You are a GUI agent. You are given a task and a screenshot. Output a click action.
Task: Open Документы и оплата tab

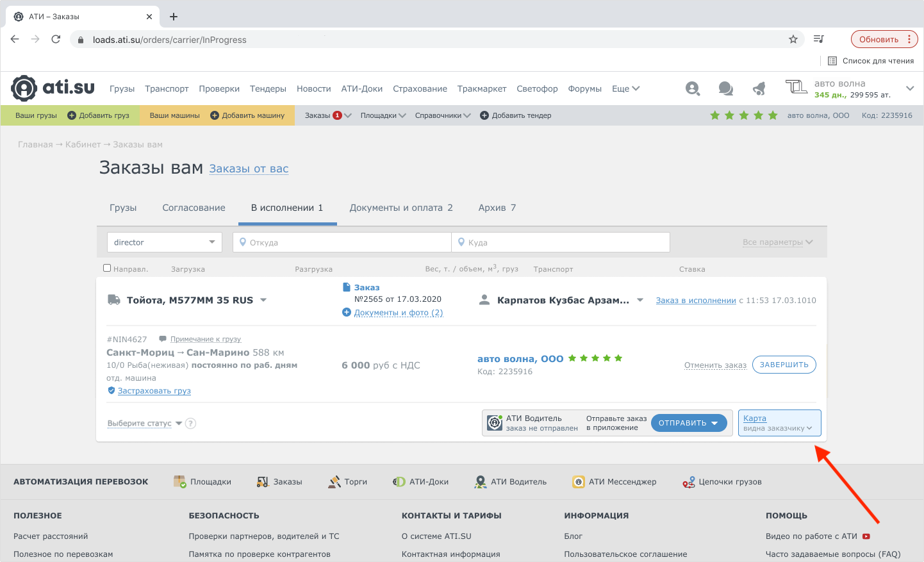[401, 208]
